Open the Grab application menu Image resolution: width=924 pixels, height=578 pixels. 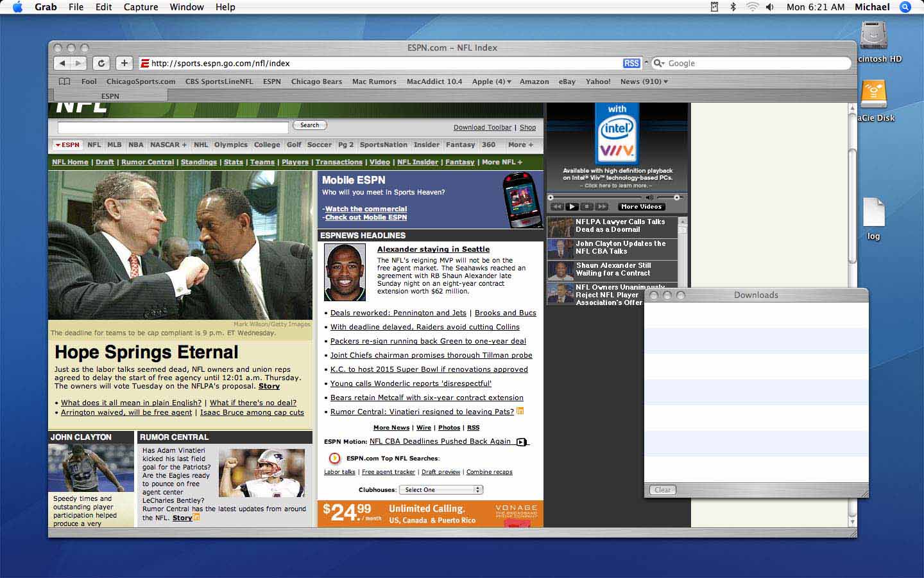(x=46, y=7)
